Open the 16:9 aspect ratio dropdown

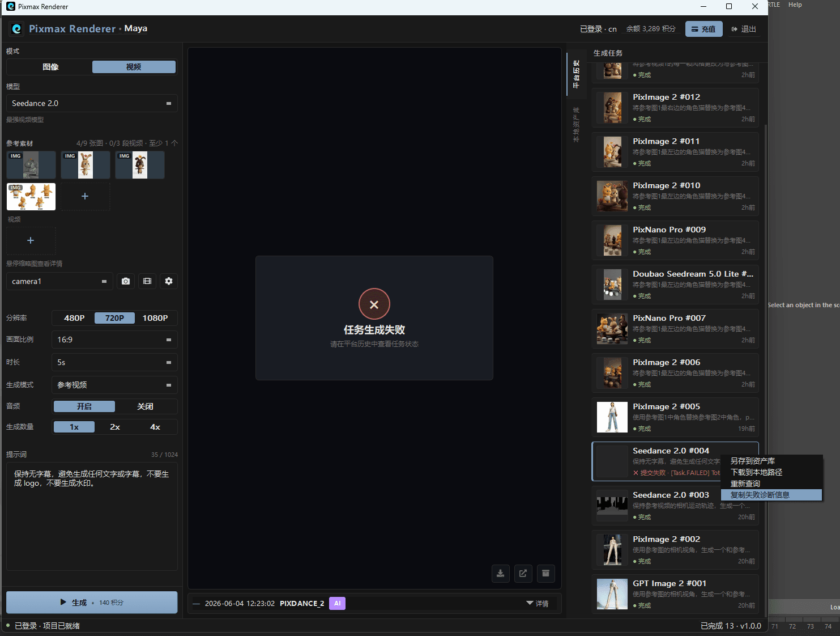[x=114, y=340]
